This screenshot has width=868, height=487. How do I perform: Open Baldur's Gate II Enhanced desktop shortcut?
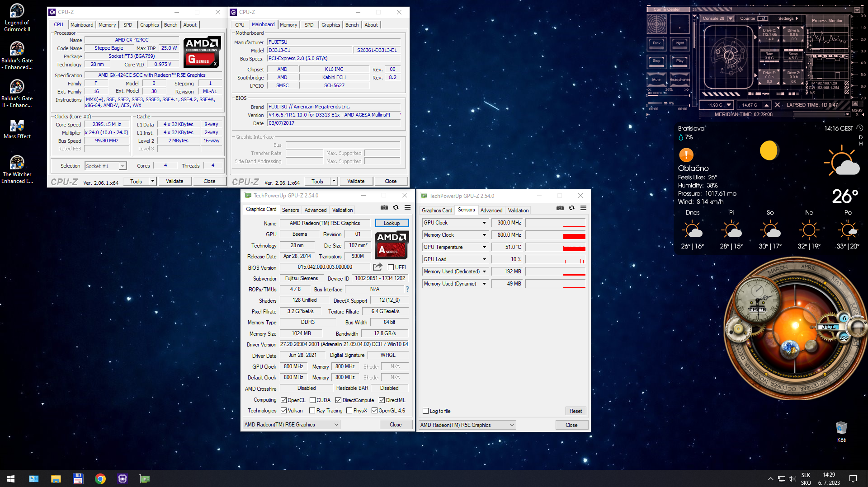17,94
